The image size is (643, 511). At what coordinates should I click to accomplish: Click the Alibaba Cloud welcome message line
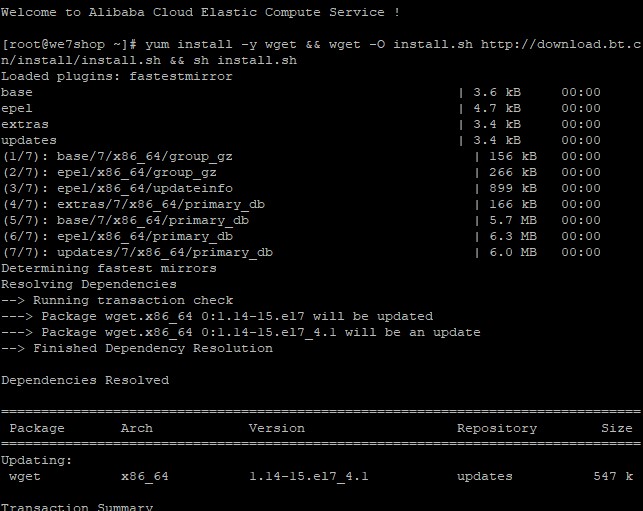[200, 12]
